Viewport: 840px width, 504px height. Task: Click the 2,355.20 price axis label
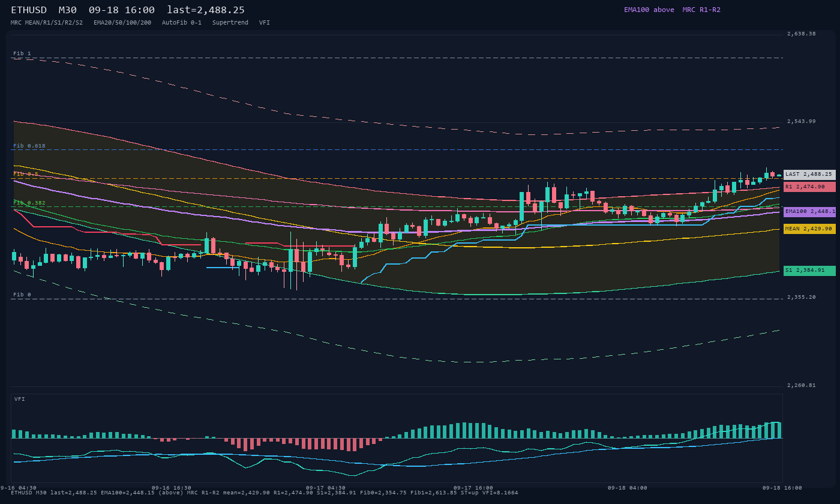point(802,297)
